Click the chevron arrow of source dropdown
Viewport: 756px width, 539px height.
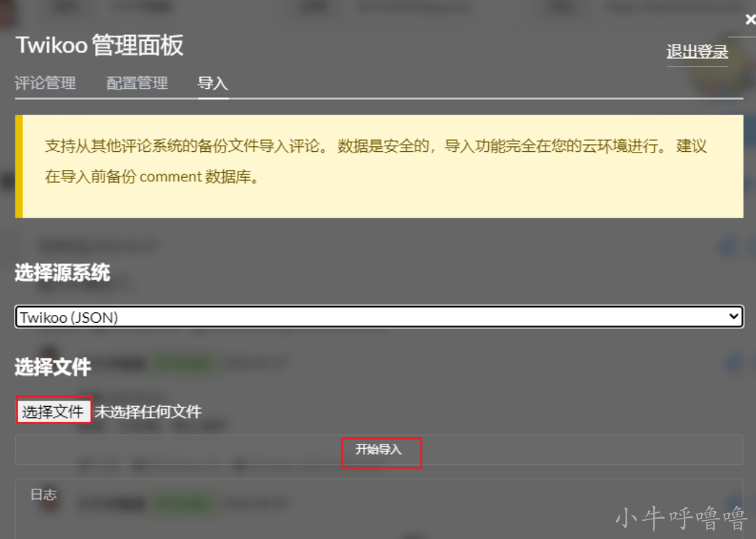click(734, 316)
